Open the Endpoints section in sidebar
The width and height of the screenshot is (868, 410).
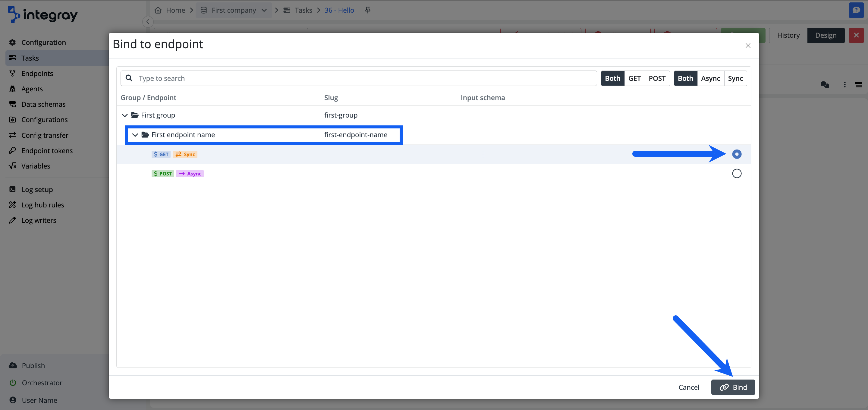37,73
